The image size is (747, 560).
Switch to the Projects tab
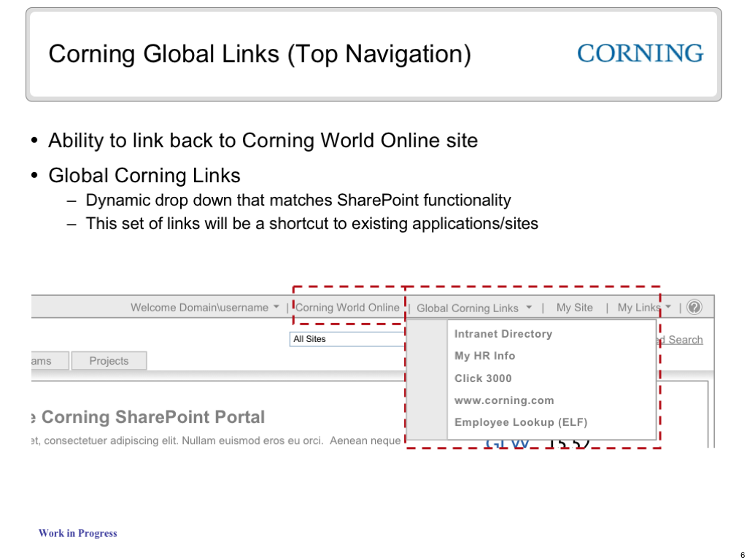[109, 361]
